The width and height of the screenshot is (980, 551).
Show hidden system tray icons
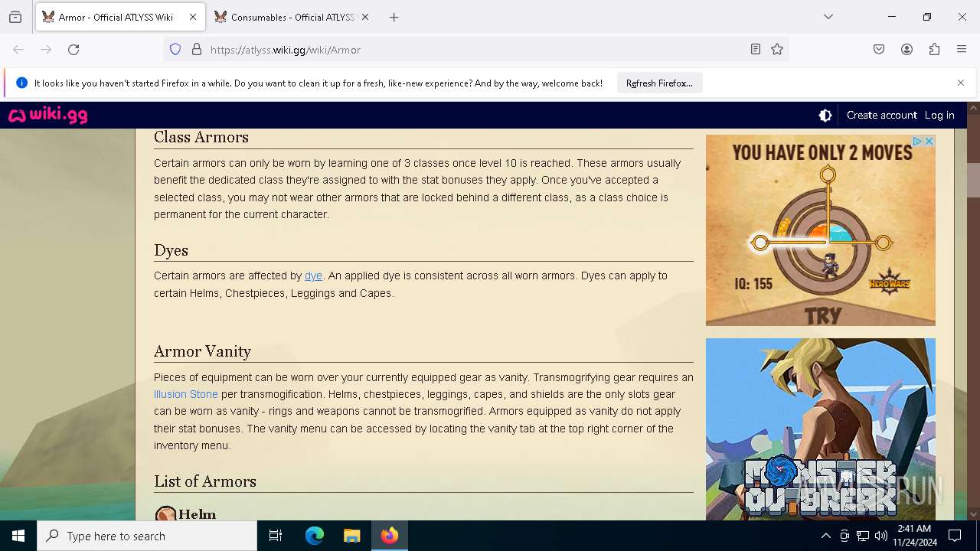click(x=825, y=536)
